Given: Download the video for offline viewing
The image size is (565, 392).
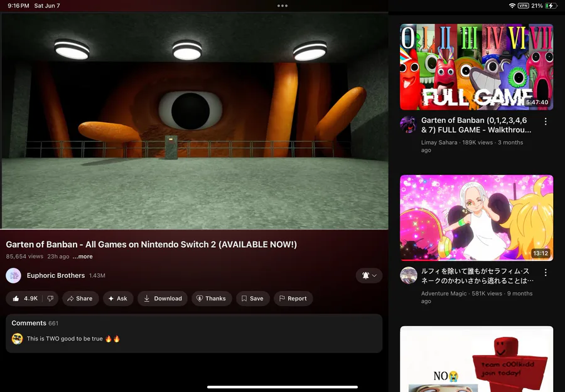Looking at the screenshot, I should [163, 299].
